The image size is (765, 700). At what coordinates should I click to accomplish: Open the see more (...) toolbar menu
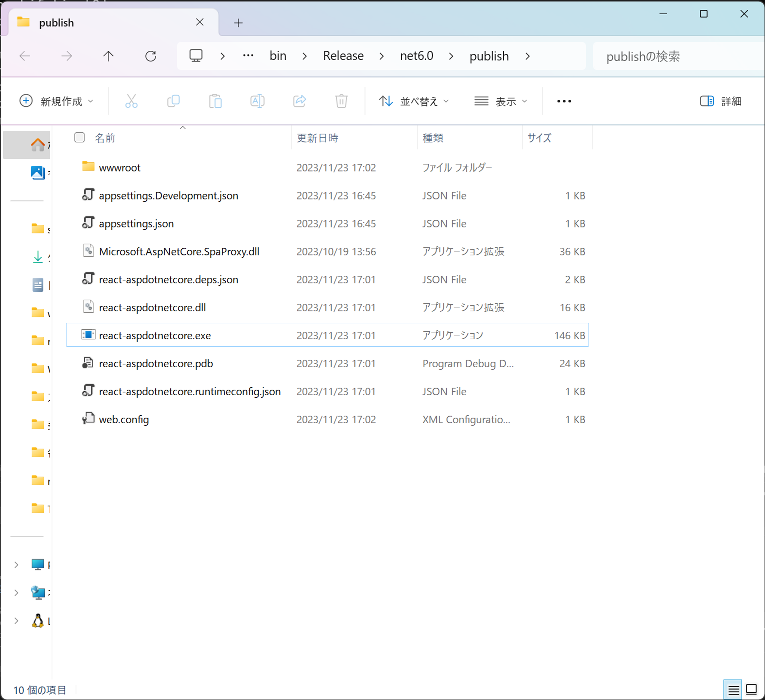(x=563, y=101)
